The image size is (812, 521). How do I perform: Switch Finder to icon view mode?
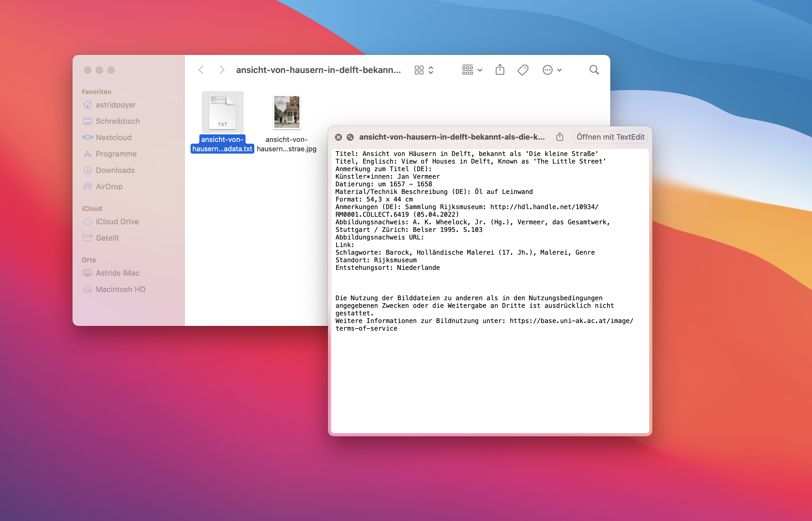[x=419, y=70]
